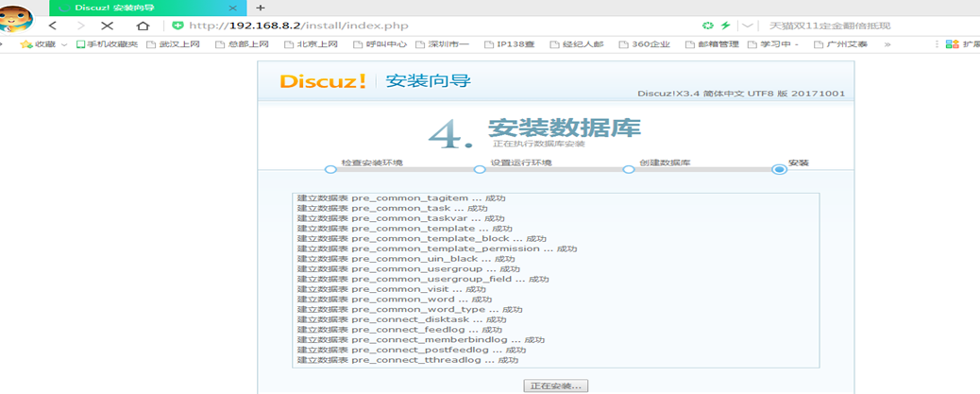Click the user avatar in the top-left corner
The width and height of the screenshot is (980, 394).
[x=16, y=19]
